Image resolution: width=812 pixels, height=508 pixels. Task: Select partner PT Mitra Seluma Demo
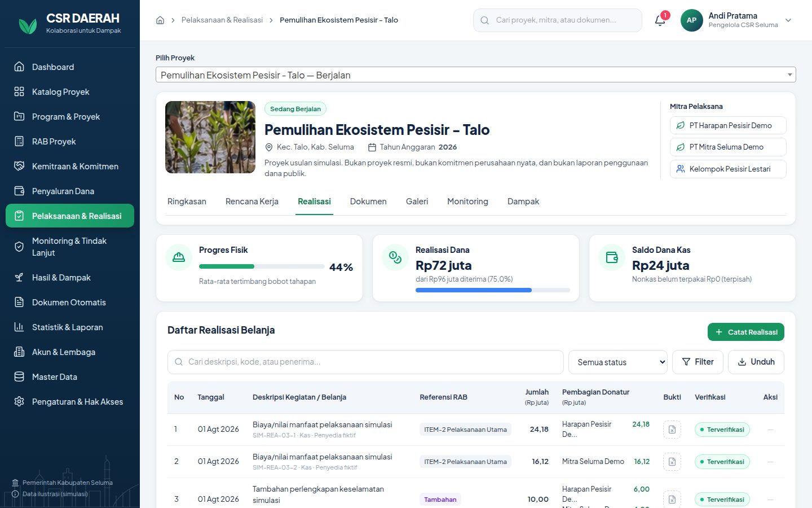(x=728, y=147)
